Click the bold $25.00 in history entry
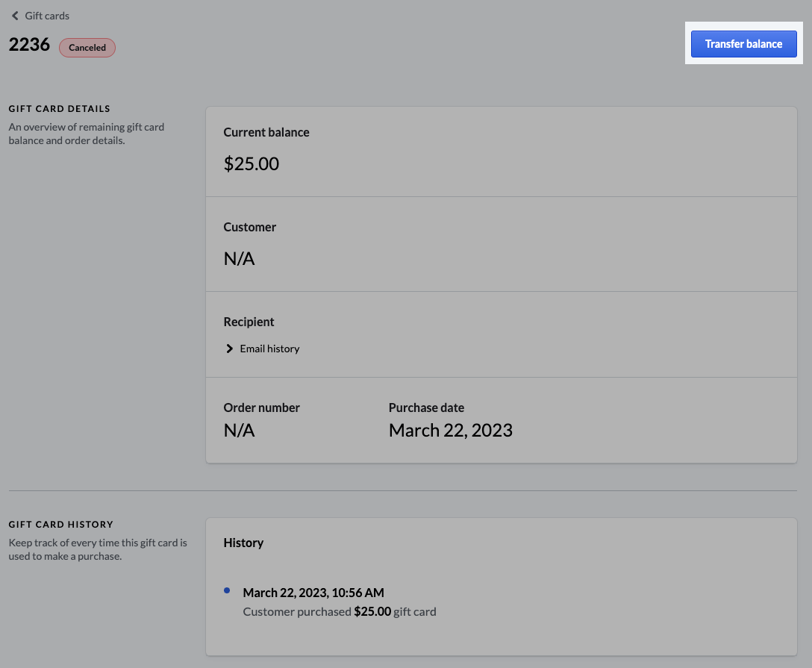The width and height of the screenshot is (812, 668). pos(372,611)
